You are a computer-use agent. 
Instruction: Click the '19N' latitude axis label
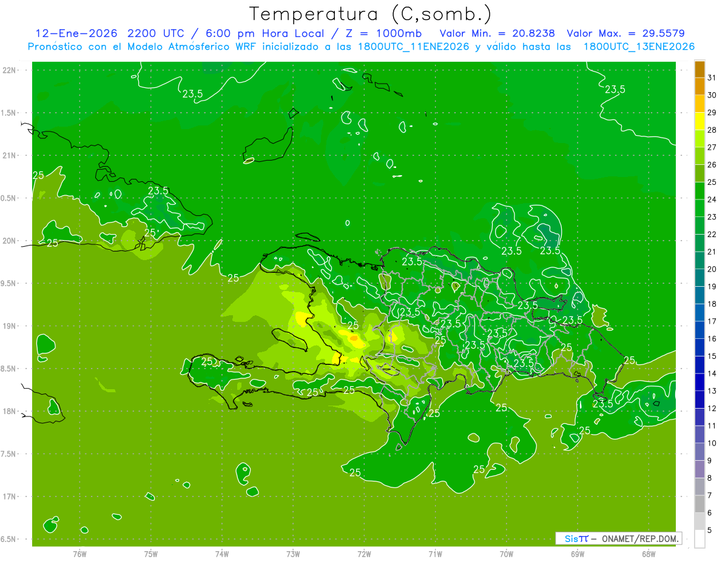[x=10, y=326]
